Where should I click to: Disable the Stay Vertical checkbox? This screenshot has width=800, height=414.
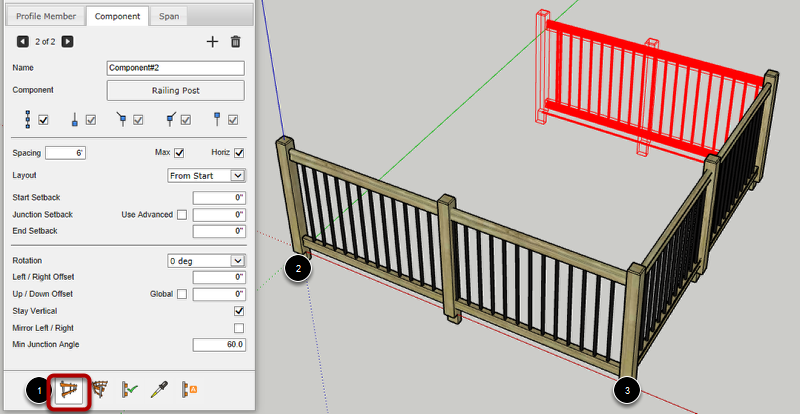point(238,311)
